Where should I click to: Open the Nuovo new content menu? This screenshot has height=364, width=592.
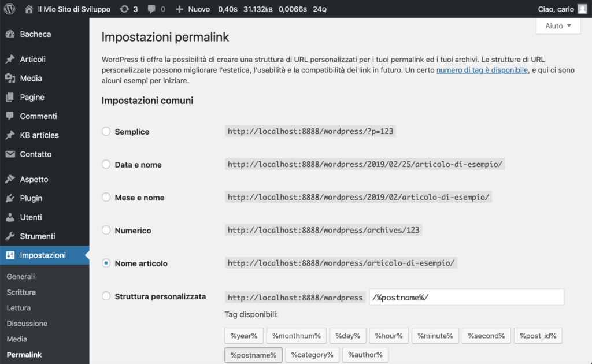193,9
